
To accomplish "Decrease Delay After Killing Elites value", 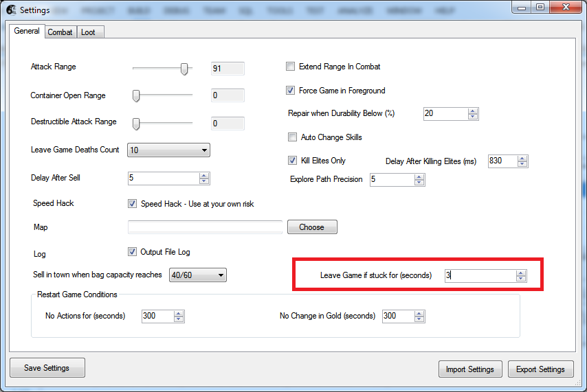I will 522,164.
